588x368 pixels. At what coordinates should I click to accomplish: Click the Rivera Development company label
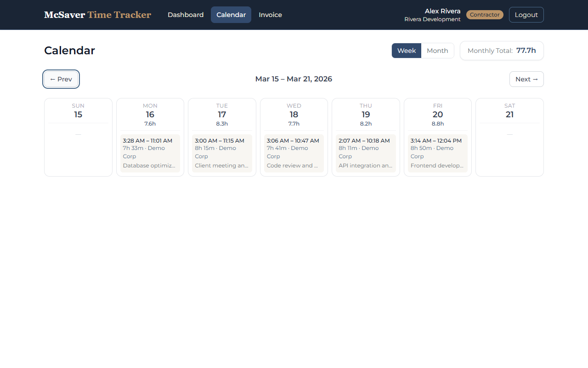tap(432, 19)
